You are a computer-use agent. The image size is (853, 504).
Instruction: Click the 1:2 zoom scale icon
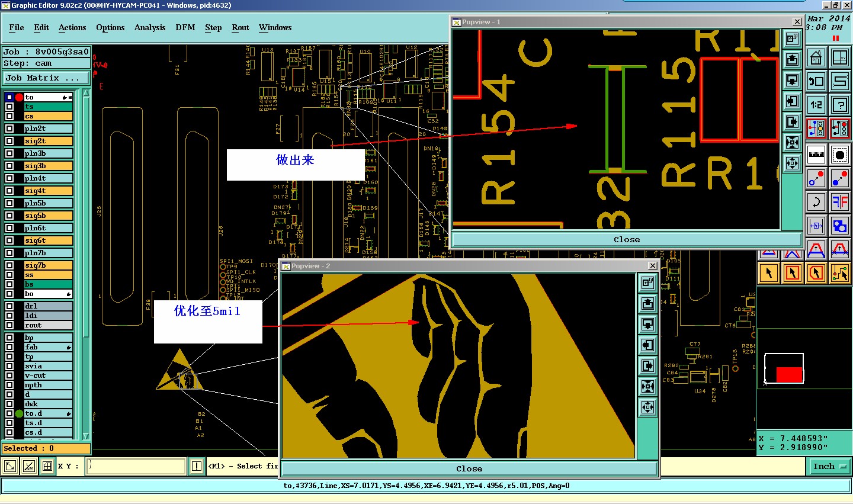pos(816,105)
